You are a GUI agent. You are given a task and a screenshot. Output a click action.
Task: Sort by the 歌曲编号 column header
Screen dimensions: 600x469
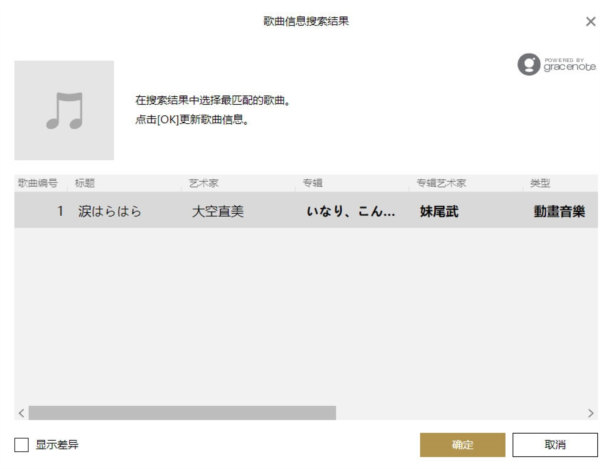[x=38, y=184]
